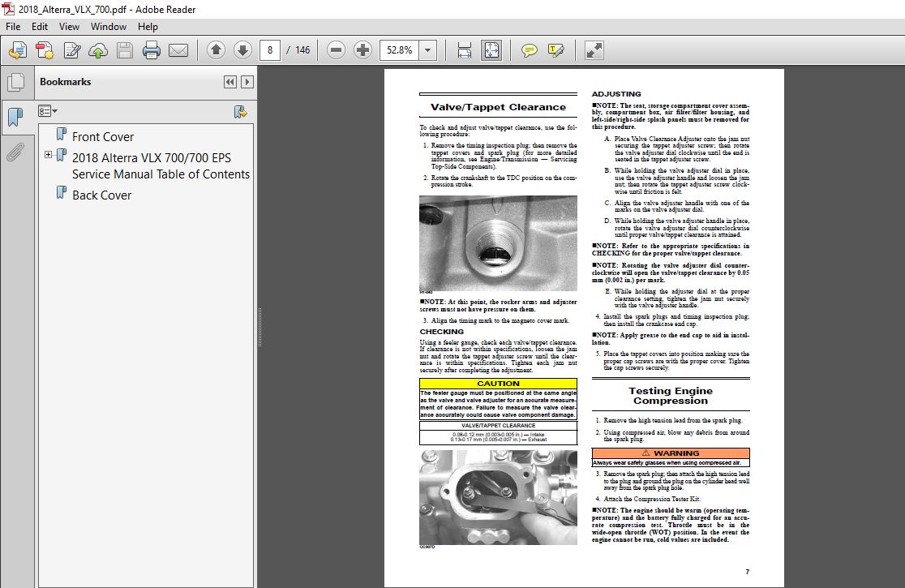Click the Edit/sign document pencil icon
Viewport: 905px width, 588px height.
[x=71, y=51]
